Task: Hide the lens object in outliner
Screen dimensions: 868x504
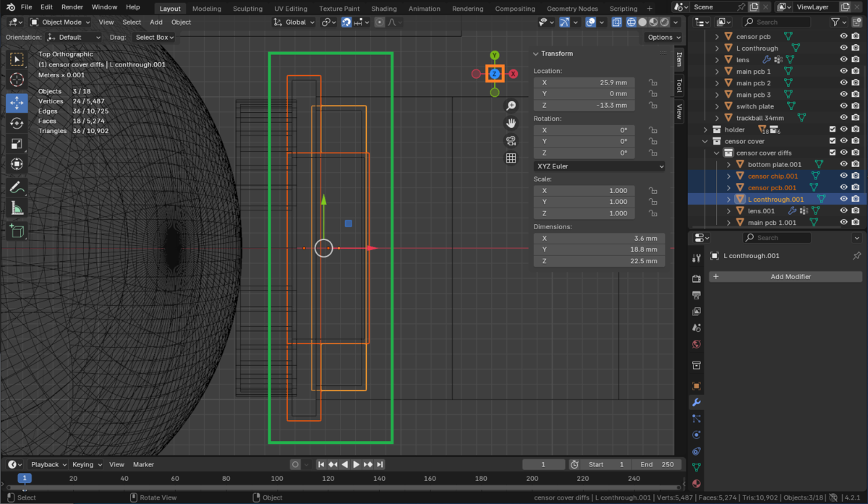Action: (x=843, y=60)
